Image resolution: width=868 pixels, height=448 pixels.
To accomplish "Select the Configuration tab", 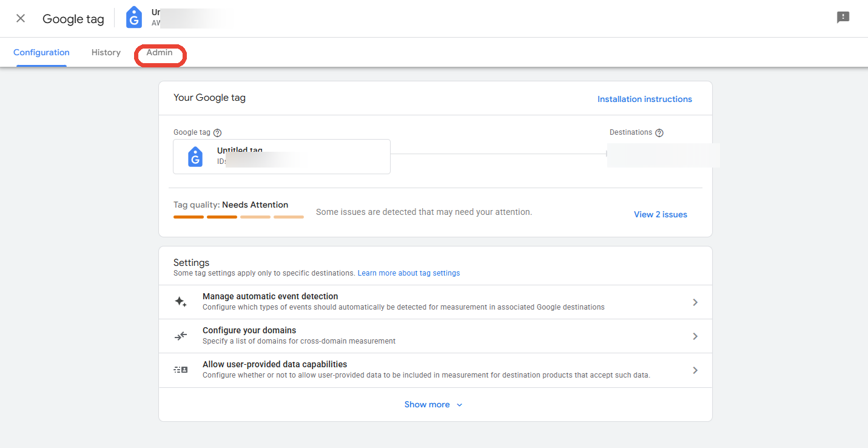I will 41,53.
